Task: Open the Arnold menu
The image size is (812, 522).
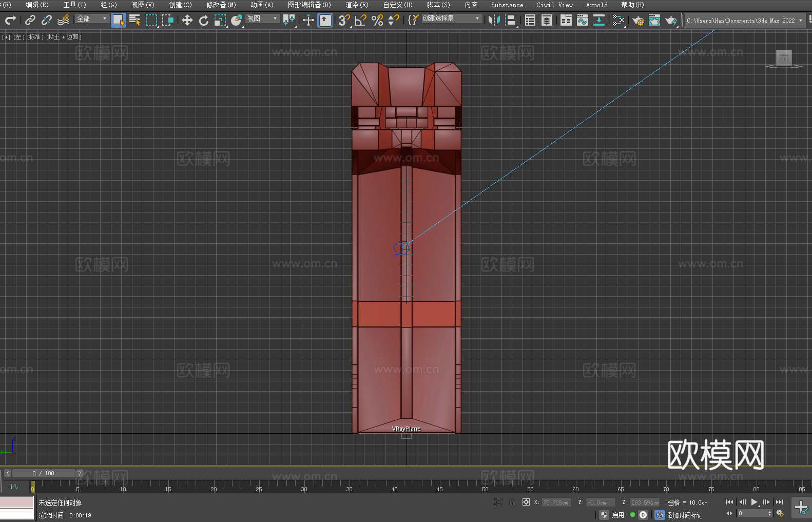Action: 596,5
